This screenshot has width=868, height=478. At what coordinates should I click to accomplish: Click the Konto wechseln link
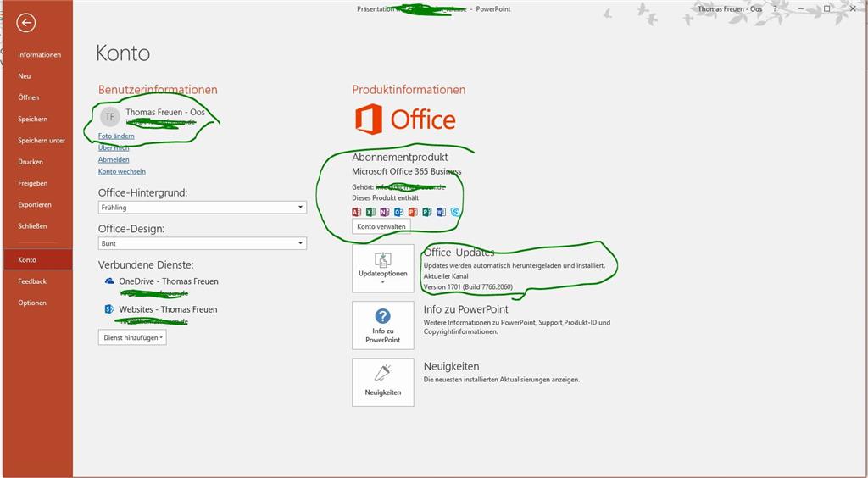pos(122,171)
